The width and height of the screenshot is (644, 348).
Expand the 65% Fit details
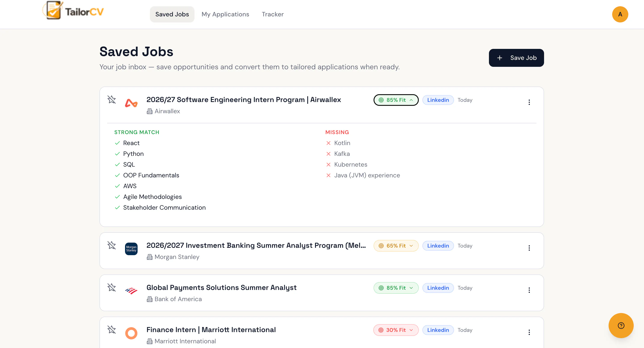tap(396, 246)
